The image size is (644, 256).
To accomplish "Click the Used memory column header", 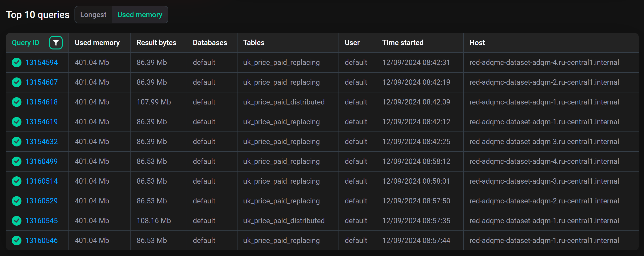I will click(x=97, y=42).
